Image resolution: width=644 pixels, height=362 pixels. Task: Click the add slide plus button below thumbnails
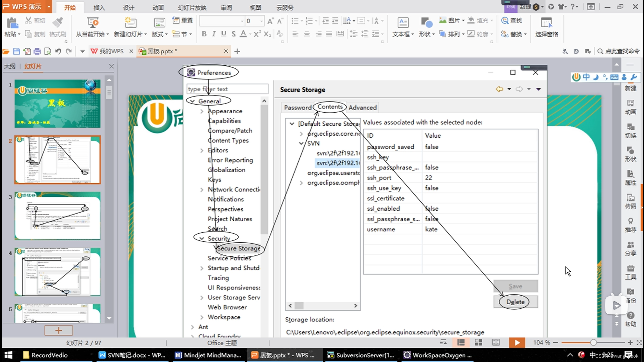click(58, 330)
